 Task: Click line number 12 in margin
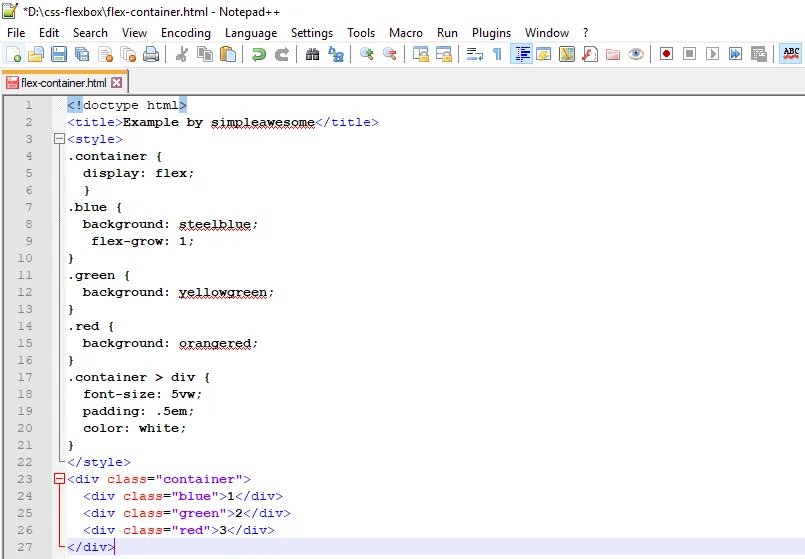point(25,292)
